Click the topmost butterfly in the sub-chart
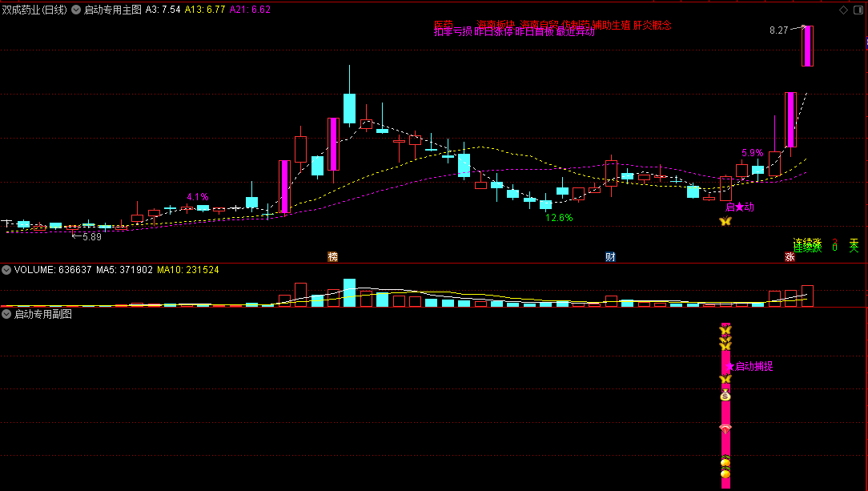868x491 pixels. tap(725, 330)
